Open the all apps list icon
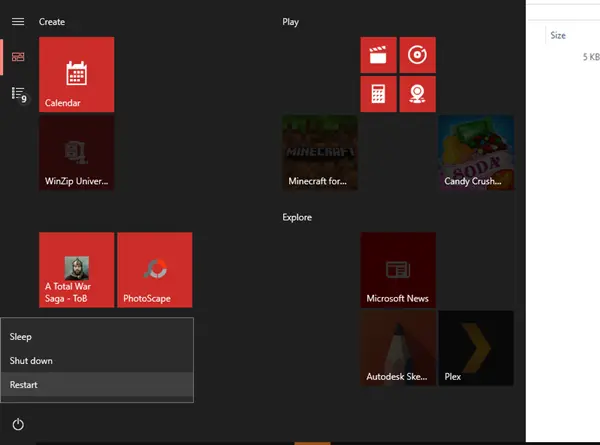The image size is (600, 445). pos(18,94)
